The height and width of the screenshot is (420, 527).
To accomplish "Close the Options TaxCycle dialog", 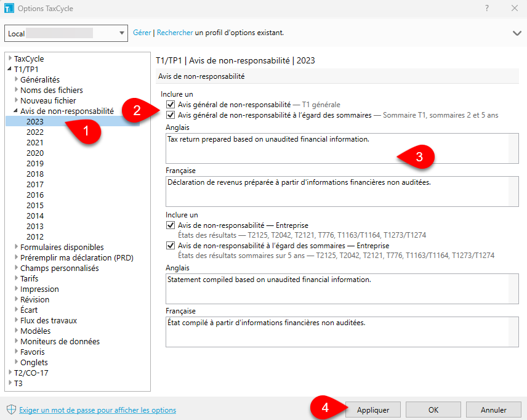I will (x=515, y=8).
